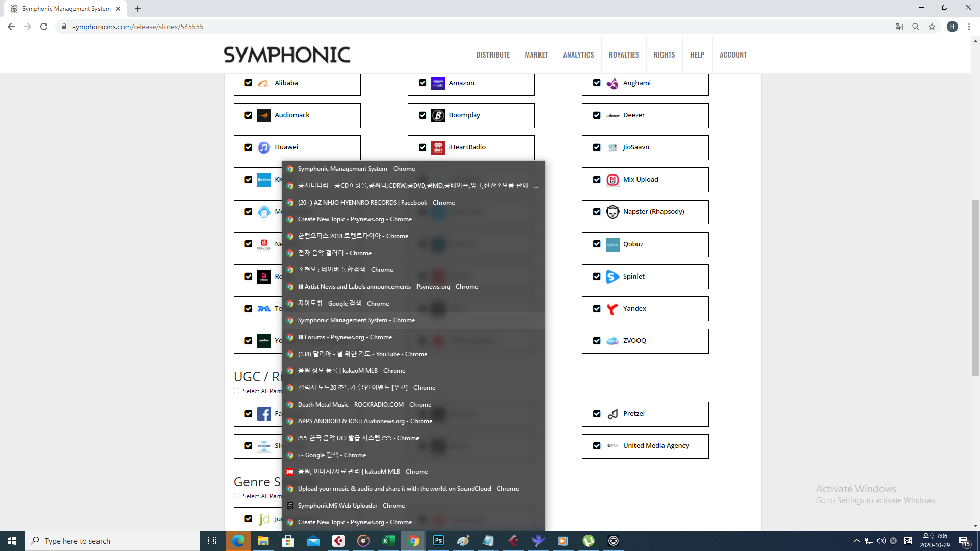Switch to Death Metal Music ROCKRADIO.COM window
Viewport: 980px width, 551px height.
click(413, 405)
